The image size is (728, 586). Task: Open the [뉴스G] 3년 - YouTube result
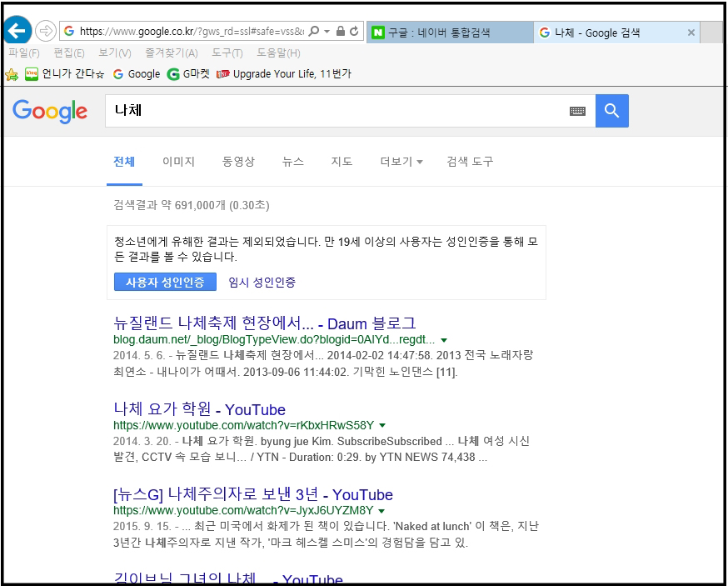253,494
